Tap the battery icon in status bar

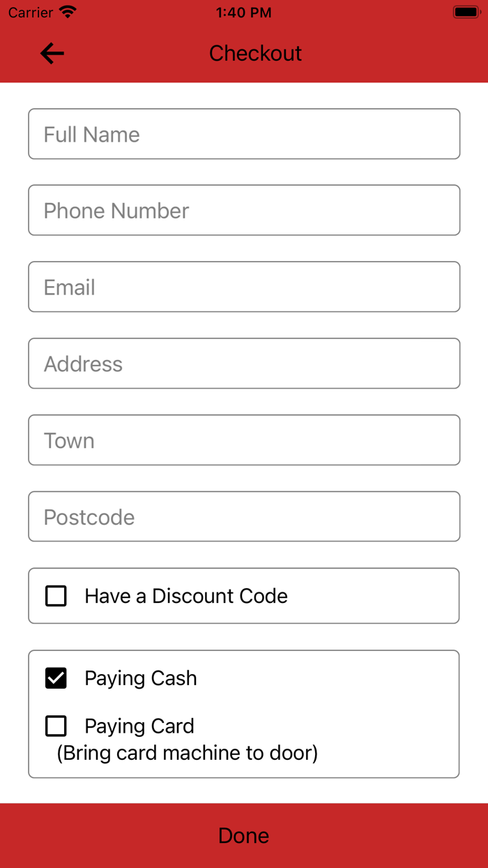(466, 12)
